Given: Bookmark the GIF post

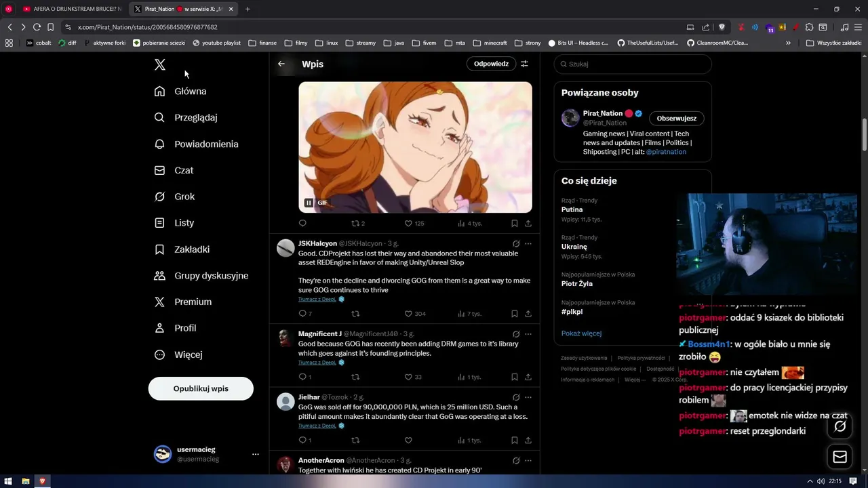Looking at the screenshot, I should 514,223.
